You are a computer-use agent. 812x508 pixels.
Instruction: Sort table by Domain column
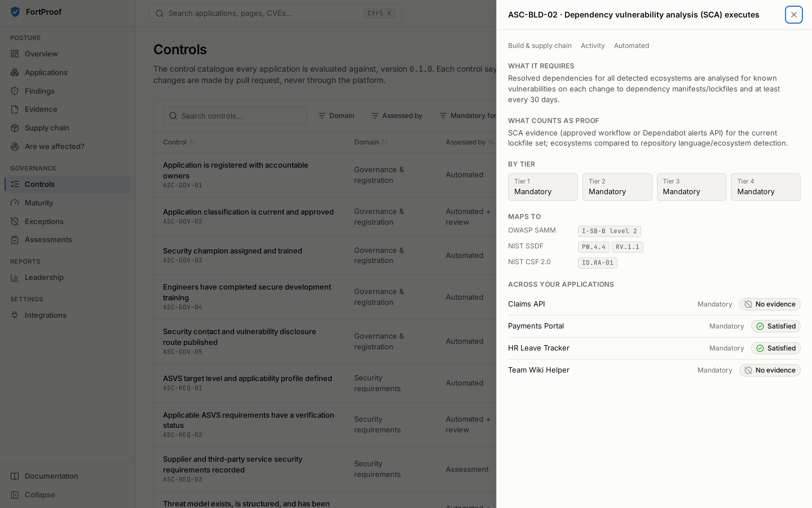coord(370,143)
